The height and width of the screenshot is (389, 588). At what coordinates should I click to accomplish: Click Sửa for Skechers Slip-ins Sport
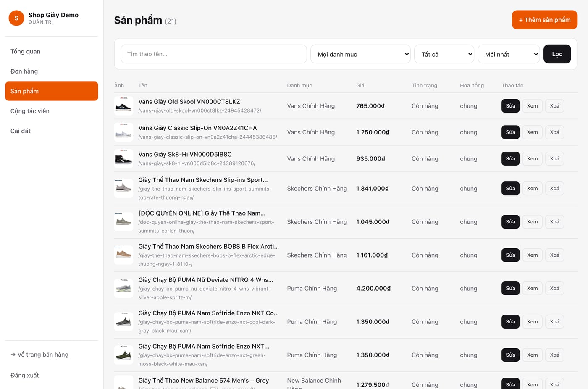click(x=510, y=189)
